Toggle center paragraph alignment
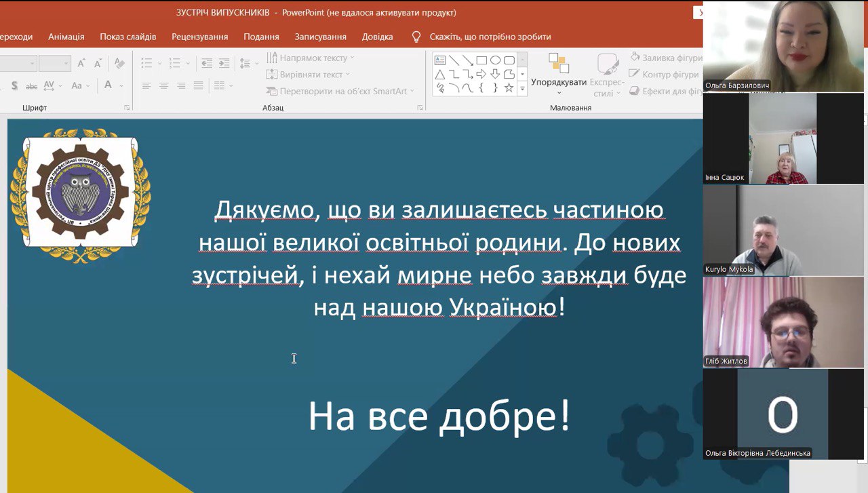Image resolution: width=868 pixels, height=493 pixels. 163,85
